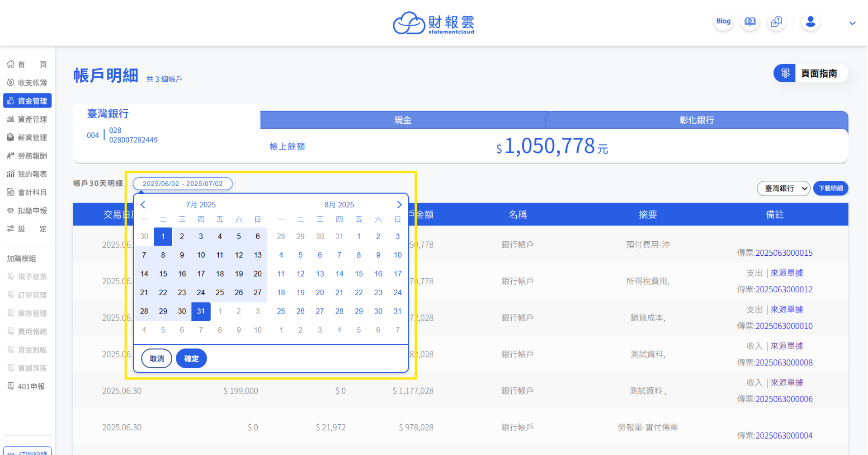Click the $199,000 amount cell
The image size is (868, 455).
[241, 391]
